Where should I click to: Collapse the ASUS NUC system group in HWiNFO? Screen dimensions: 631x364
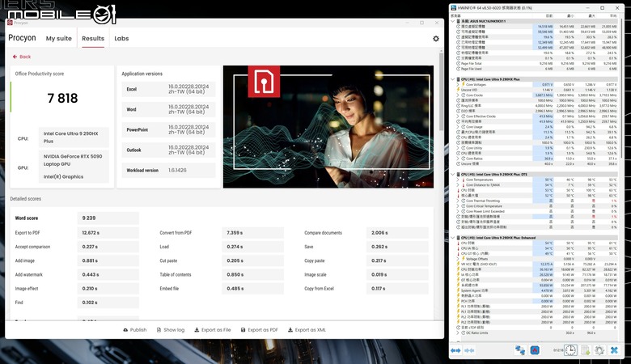(x=453, y=21)
